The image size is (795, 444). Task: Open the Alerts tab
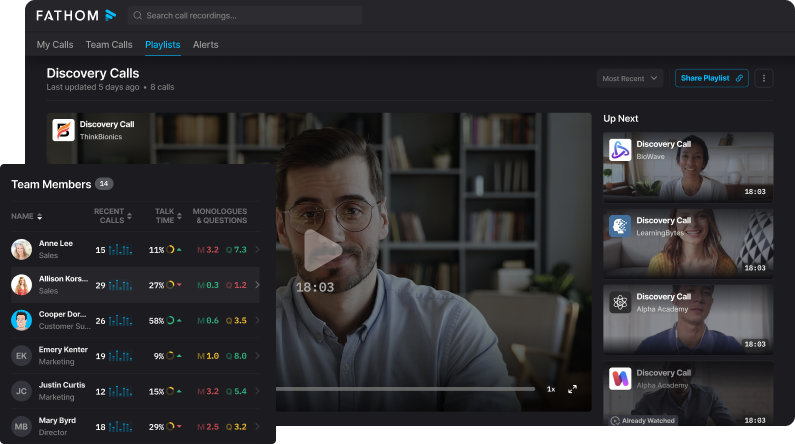tap(205, 45)
